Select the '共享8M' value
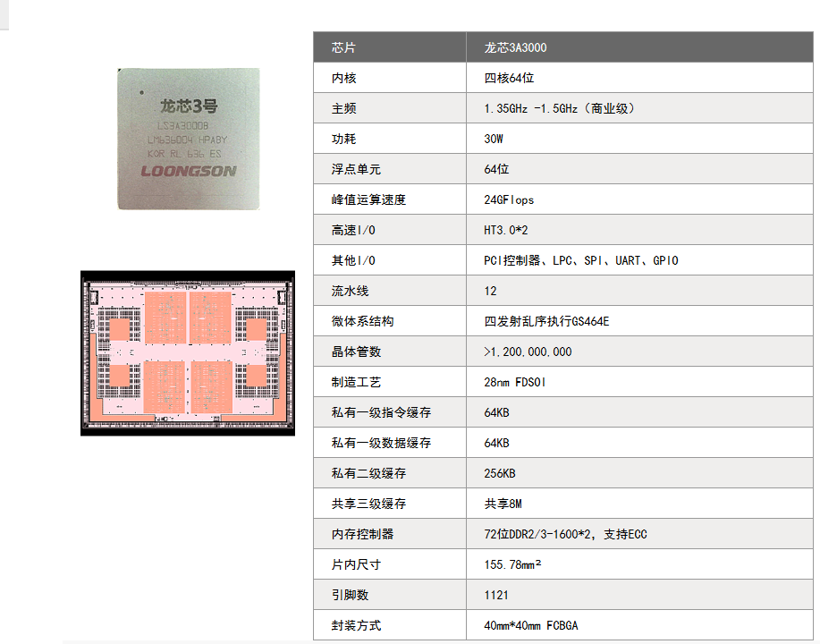The height and width of the screenshot is (644, 820). click(503, 504)
